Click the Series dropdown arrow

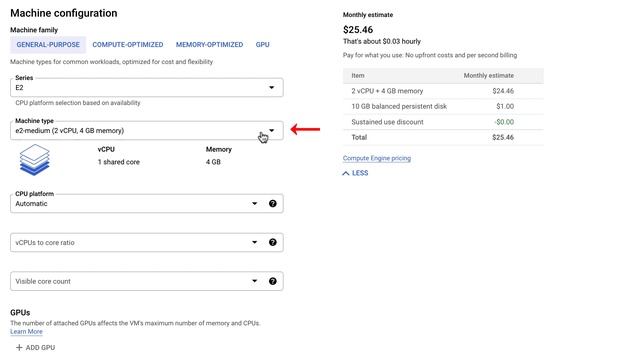click(271, 88)
